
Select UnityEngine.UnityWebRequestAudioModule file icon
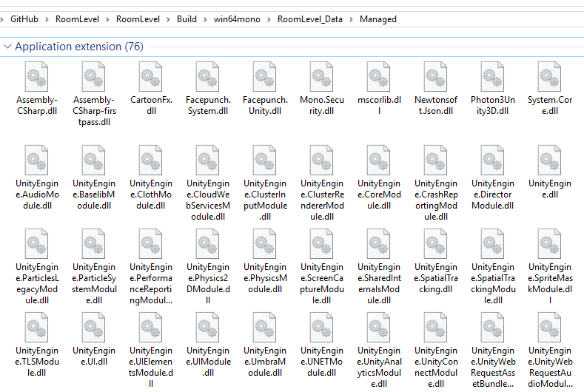click(549, 327)
